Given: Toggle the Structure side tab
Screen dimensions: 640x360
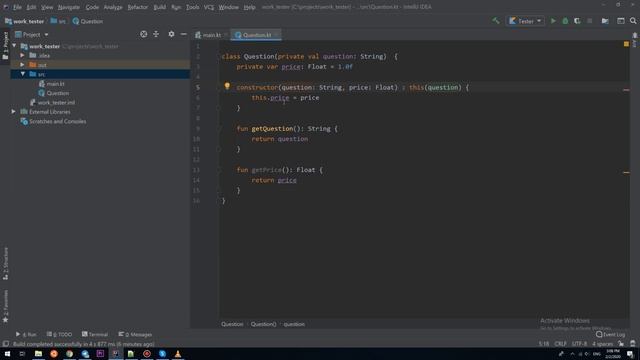Looking at the screenshot, I should click(x=5, y=263).
